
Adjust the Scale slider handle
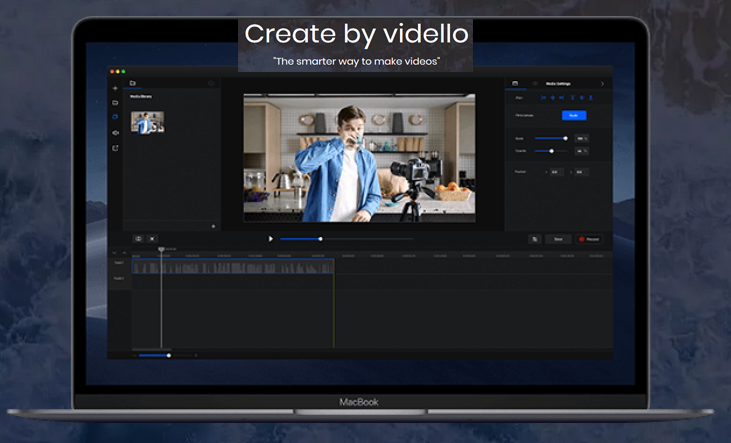(x=565, y=138)
